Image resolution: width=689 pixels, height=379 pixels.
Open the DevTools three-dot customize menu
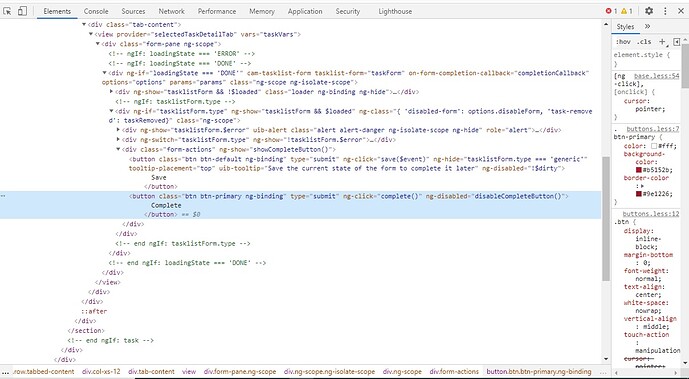665,11
